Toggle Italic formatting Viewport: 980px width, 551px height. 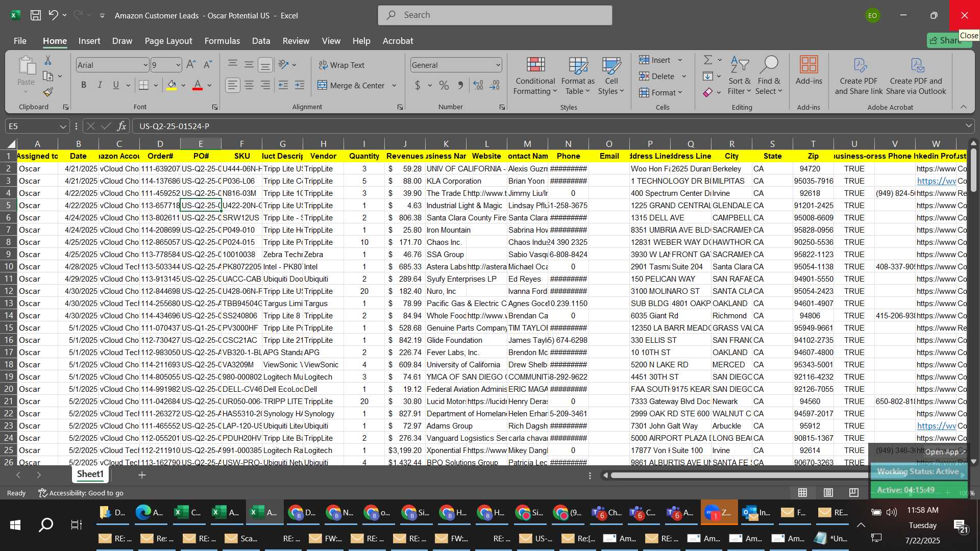click(100, 85)
